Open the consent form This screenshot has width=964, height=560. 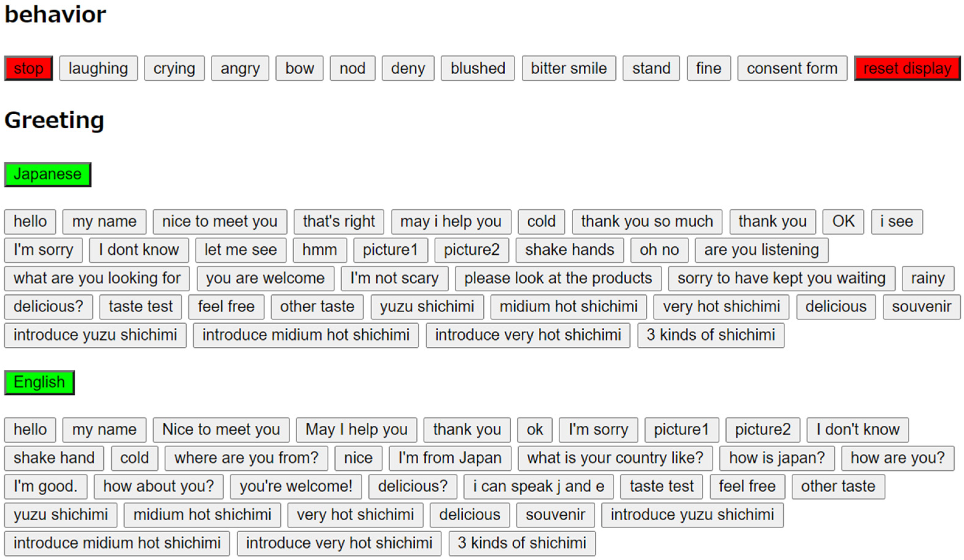click(792, 68)
